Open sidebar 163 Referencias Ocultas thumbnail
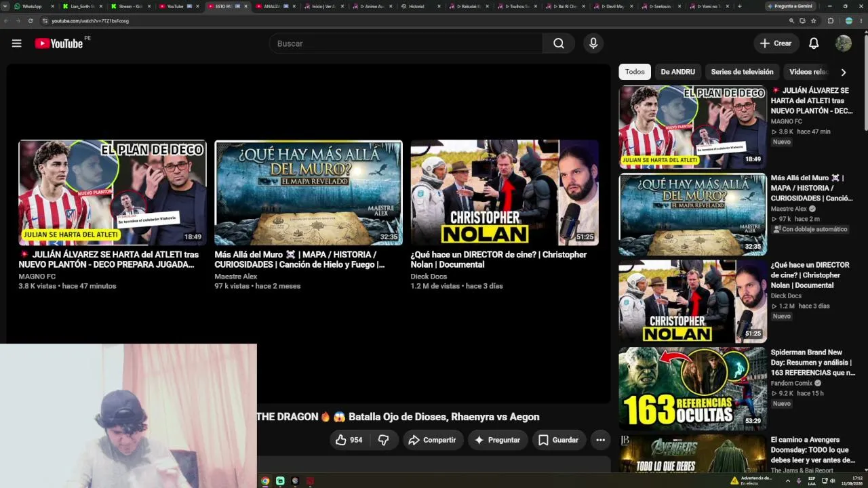 coord(692,389)
